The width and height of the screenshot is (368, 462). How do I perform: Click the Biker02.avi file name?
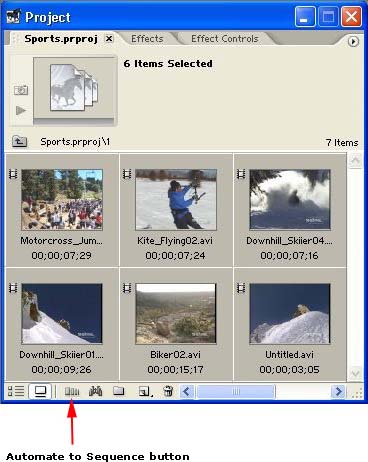click(x=175, y=354)
